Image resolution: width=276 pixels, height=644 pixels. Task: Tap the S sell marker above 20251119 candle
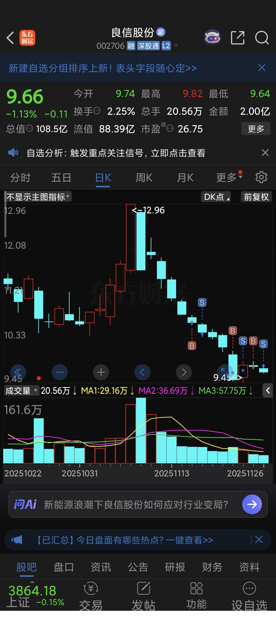click(x=202, y=303)
